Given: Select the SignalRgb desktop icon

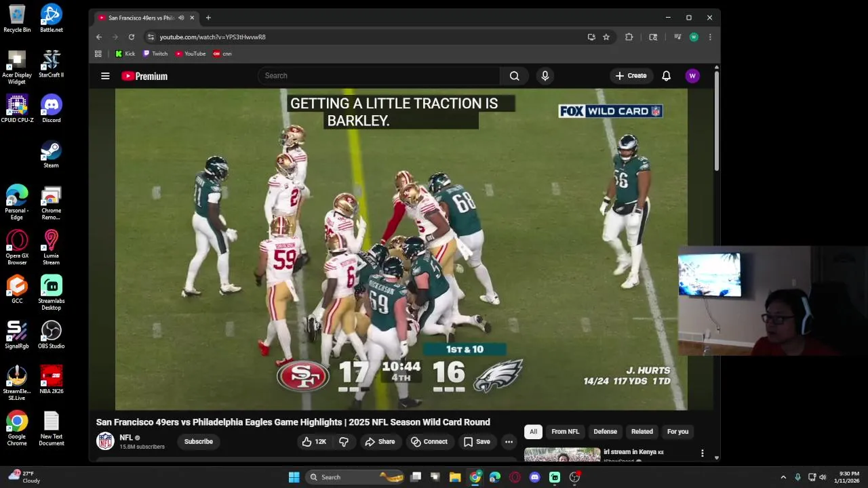Looking at the screenshot, I should 17,335.
